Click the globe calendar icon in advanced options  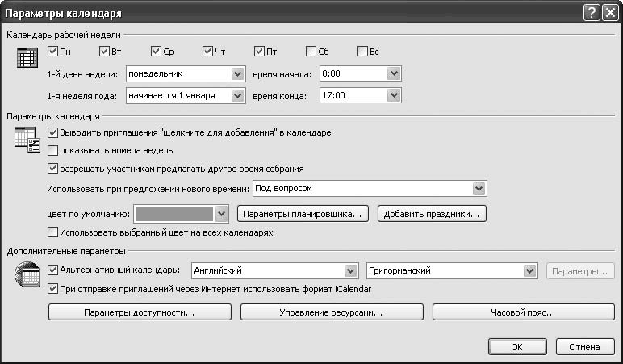click(x=27, y=275)
